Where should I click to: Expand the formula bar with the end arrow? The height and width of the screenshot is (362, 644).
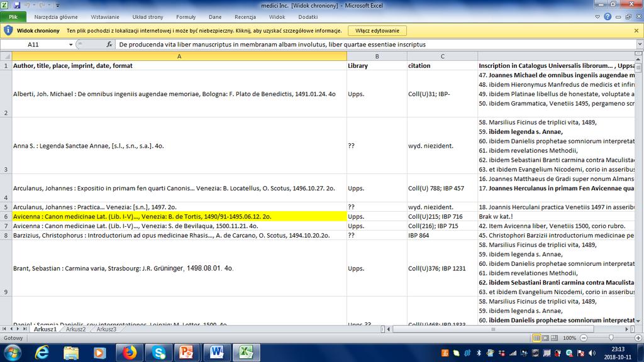coord(640,45)
